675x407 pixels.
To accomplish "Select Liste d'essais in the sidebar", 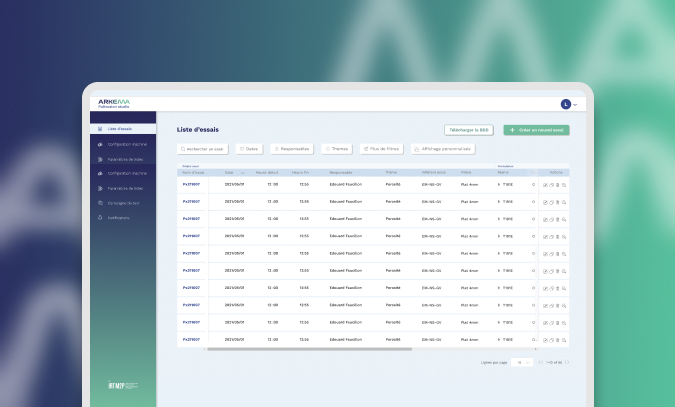I will (119, 130).
